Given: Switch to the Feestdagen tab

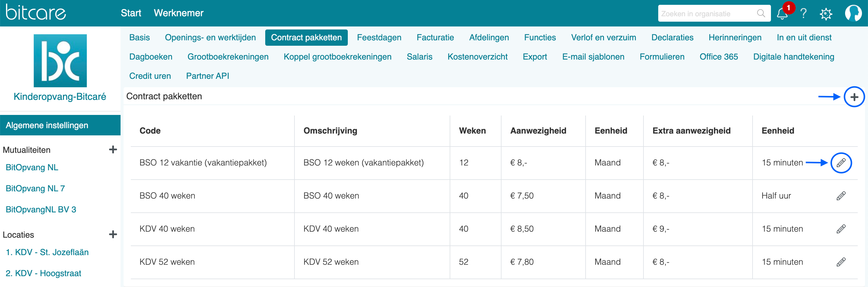Looking at the screenshot, I should 379,37.
